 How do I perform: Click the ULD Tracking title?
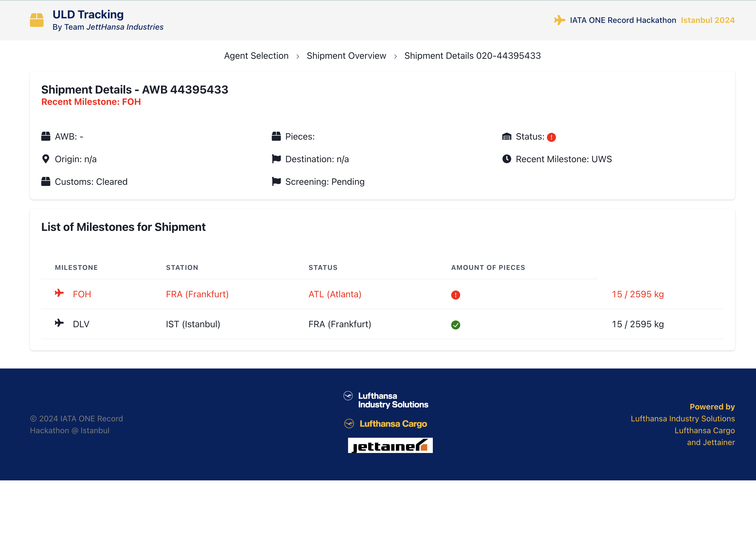click(x=88, y=14)
